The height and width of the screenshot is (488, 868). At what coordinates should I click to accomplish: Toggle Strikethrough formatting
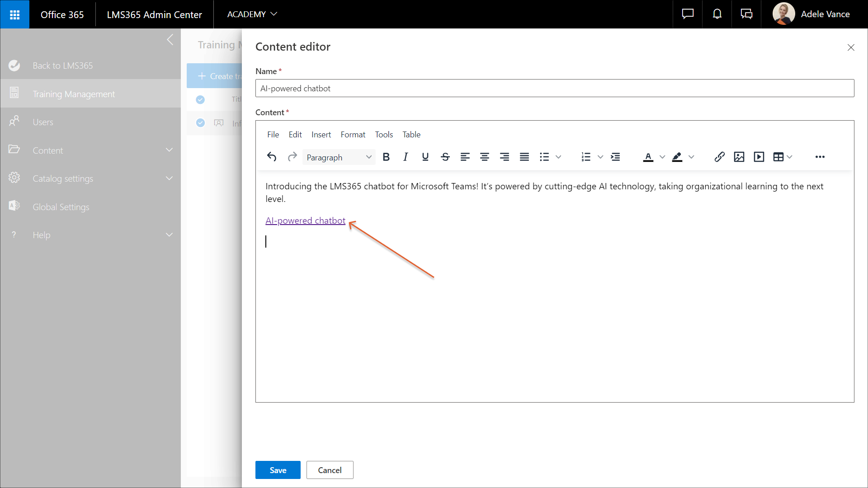tap(445, 157)
